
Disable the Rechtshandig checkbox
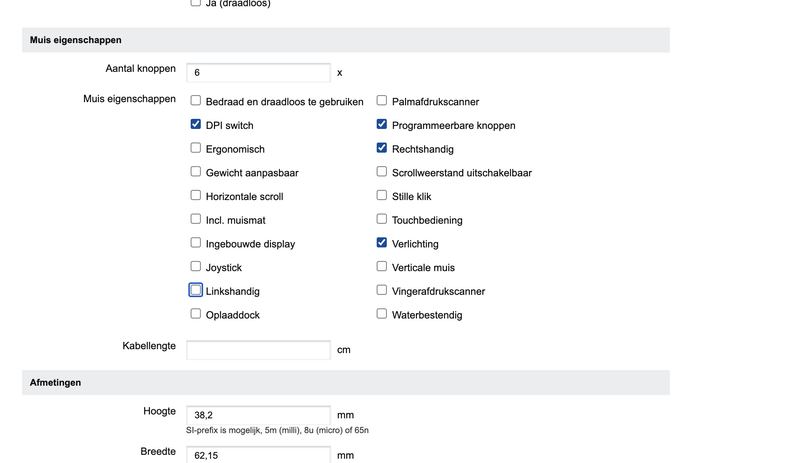[382, 148]
